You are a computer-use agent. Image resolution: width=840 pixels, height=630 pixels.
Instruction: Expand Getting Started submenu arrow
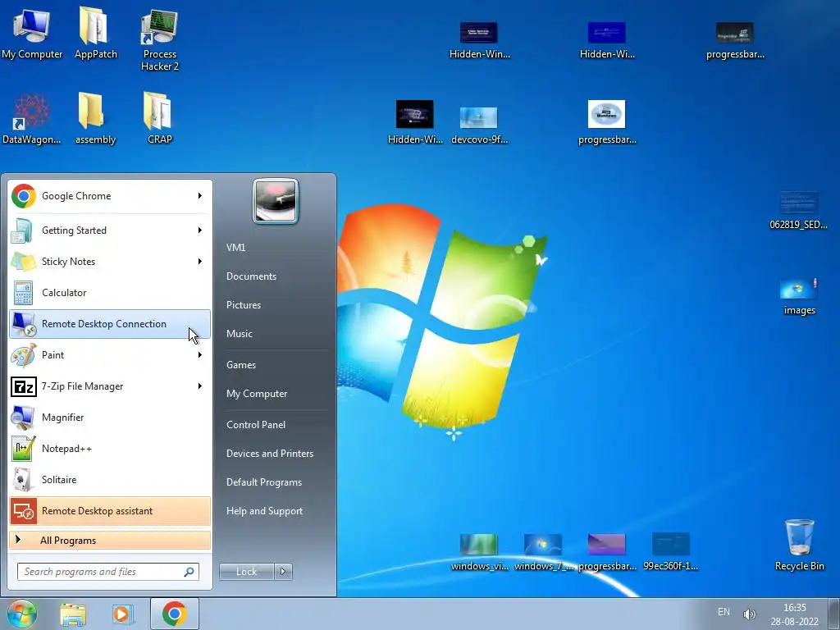(x=200, y=231)
